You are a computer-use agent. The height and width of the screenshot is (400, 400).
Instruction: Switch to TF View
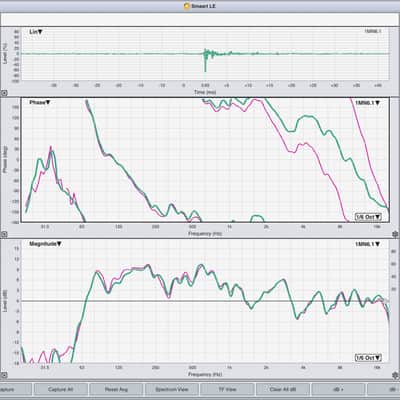tap(227, 389)
